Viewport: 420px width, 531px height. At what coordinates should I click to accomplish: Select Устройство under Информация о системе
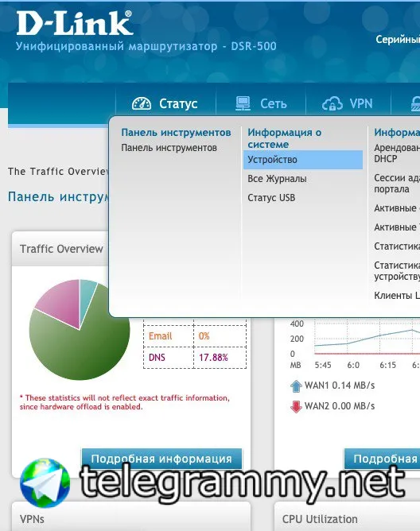coord(303,160)
